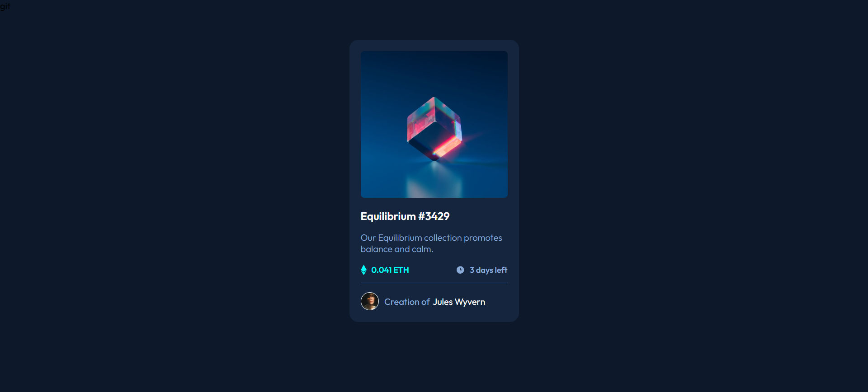Image resolution: width=868 pixels, height=392 pixels.
Task: Open the Jules Wyvern avatar picture
Action: 370,301
